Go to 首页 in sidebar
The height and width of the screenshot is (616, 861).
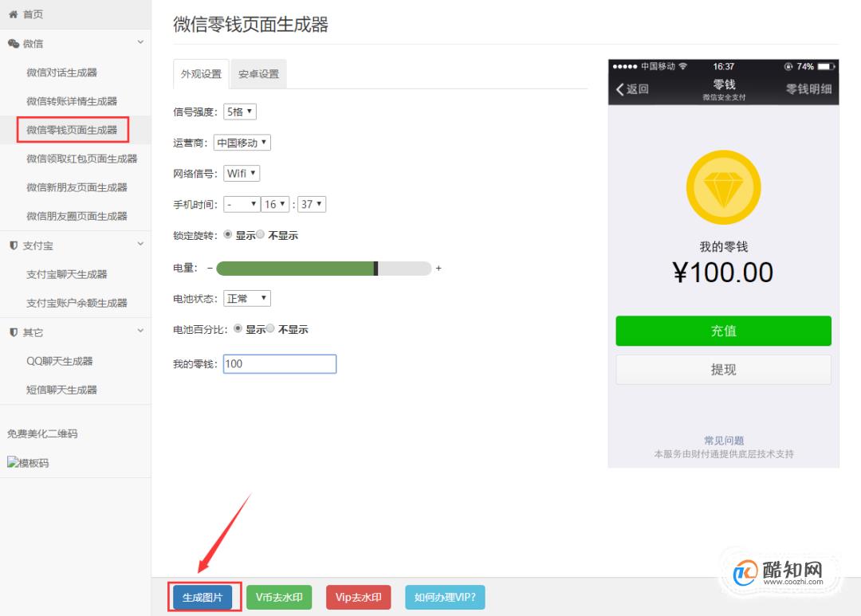coord(33,14)
